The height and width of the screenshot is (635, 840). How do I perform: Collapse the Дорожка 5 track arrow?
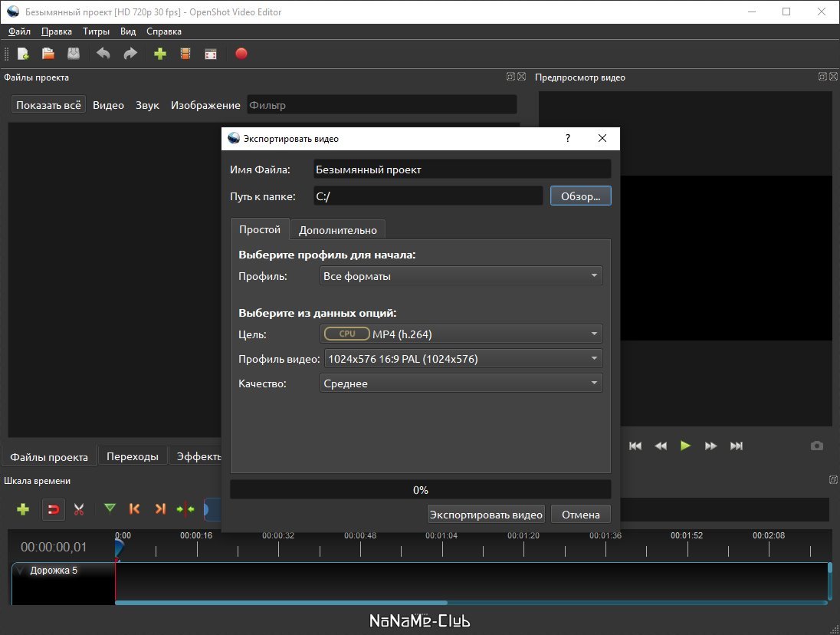coord(21,571)
